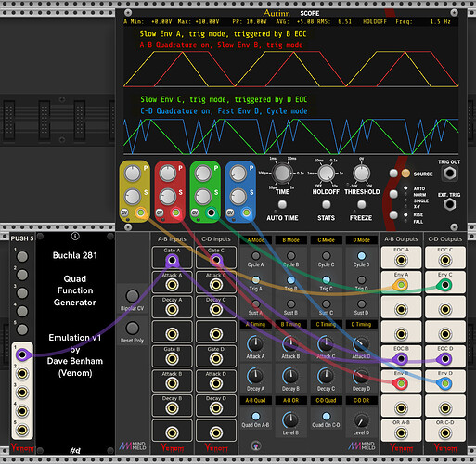Click the EOC A output jack
The width and height of the screenshot is (476, 464).
tap(401, 260)
